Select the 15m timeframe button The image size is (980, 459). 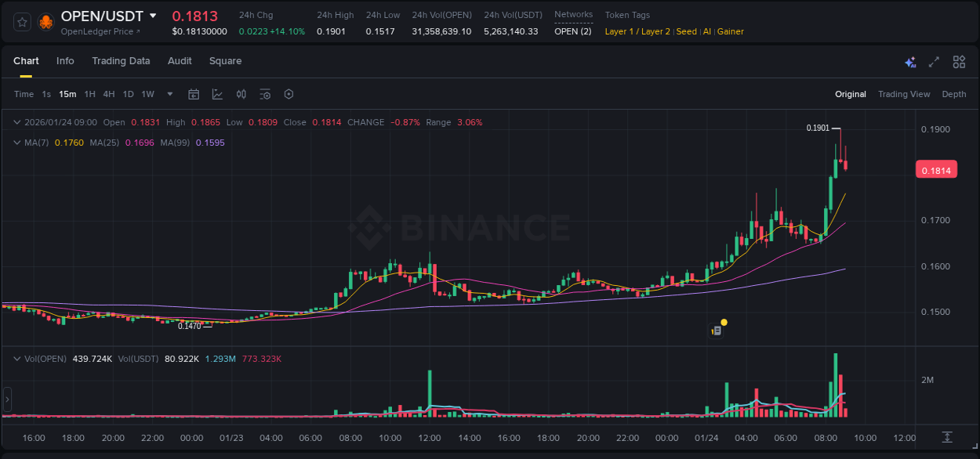point(67,93)
